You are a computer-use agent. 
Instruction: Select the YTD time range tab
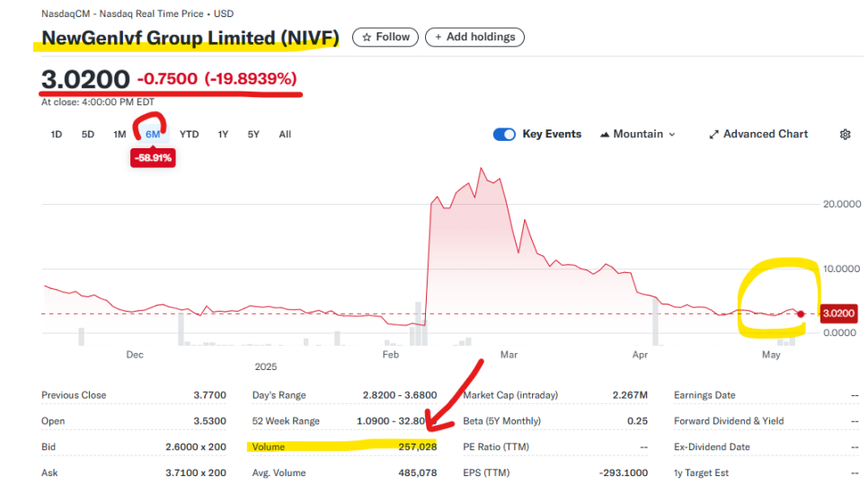(x=189, y=135)
